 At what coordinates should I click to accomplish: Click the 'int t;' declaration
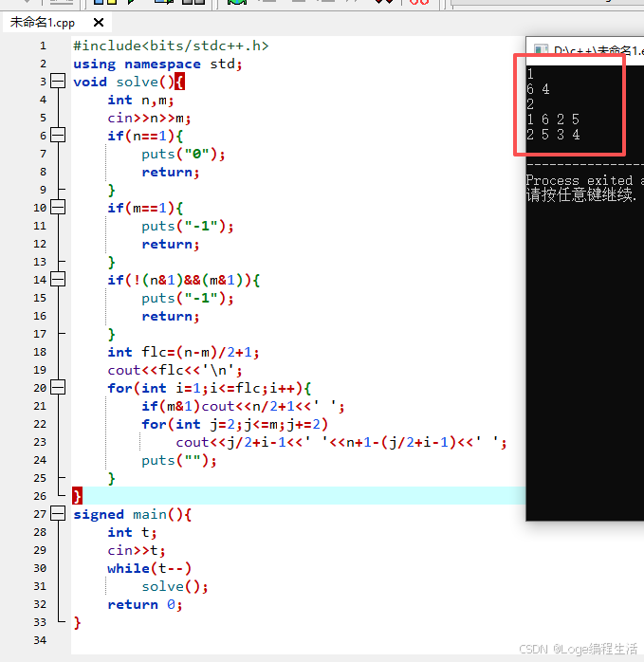[132, 532]
